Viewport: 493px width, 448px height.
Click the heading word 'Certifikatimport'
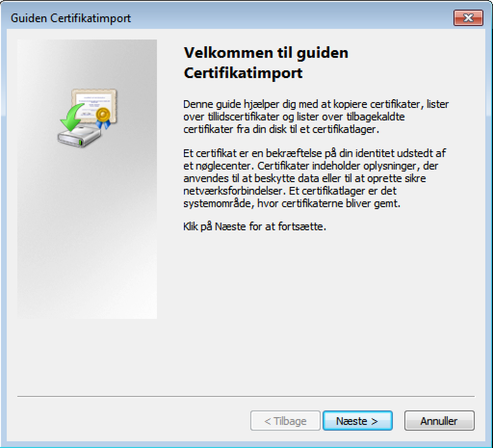pos(243,73)
